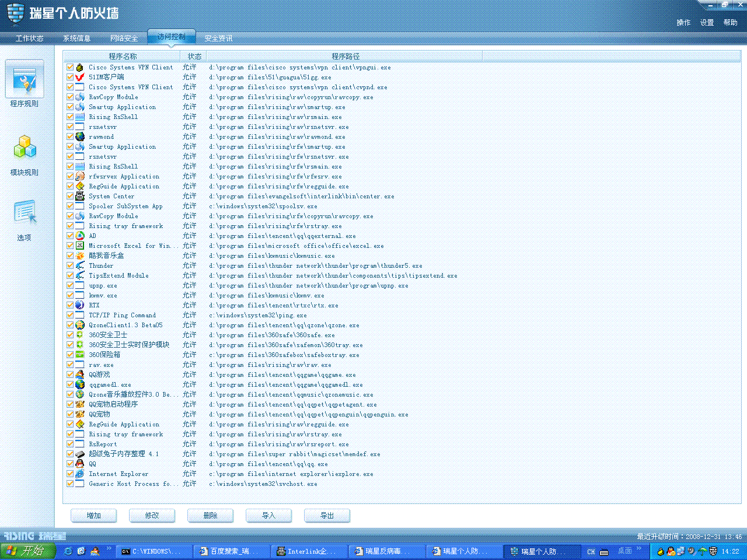
Task: Toggle the System Center rule checkbox
Action: tap(70, 196)
